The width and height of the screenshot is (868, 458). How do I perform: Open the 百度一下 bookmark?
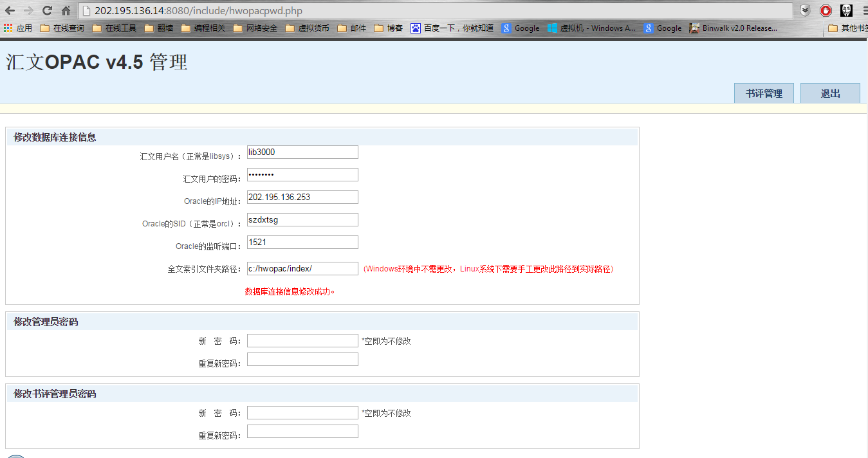(452, 28)
